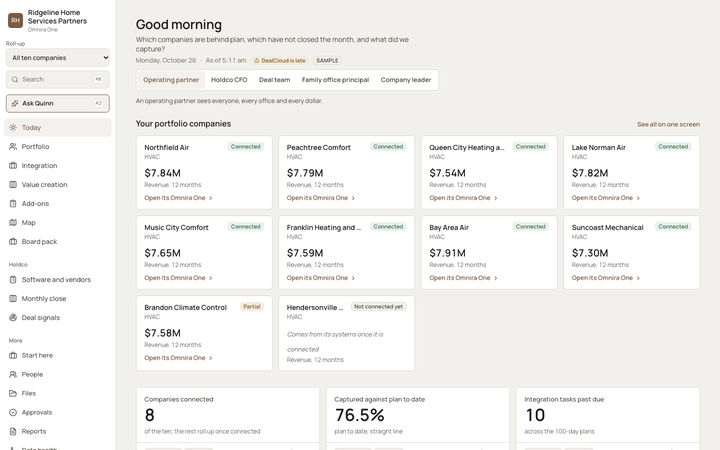Click the Deal signals icon

[13, 317]
